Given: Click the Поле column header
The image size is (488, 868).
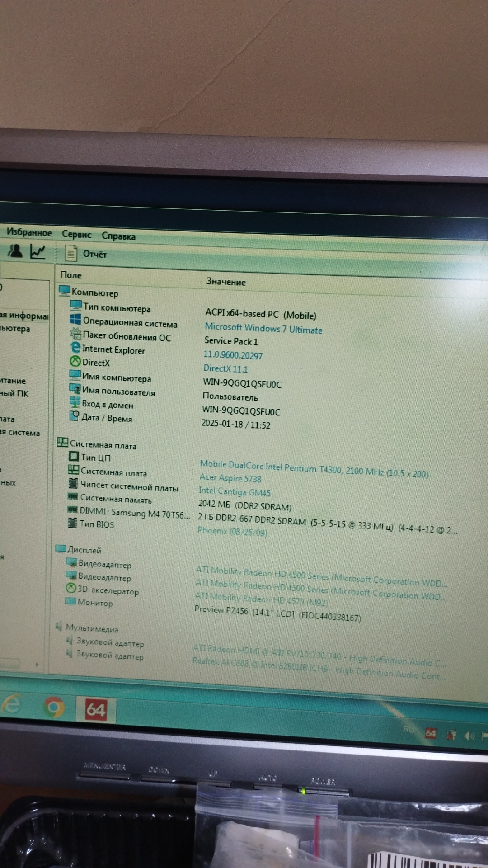Looking at the screenshot, I should 71,275.
